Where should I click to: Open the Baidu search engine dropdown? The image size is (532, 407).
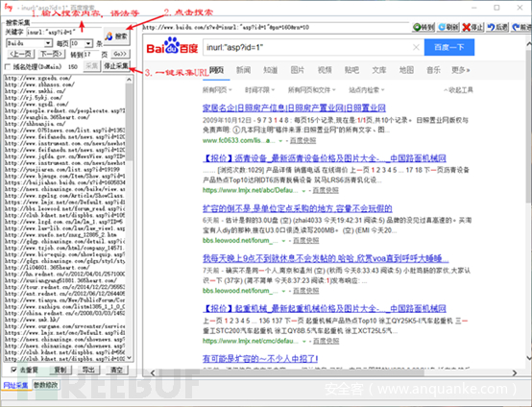(x=48, y=43)
